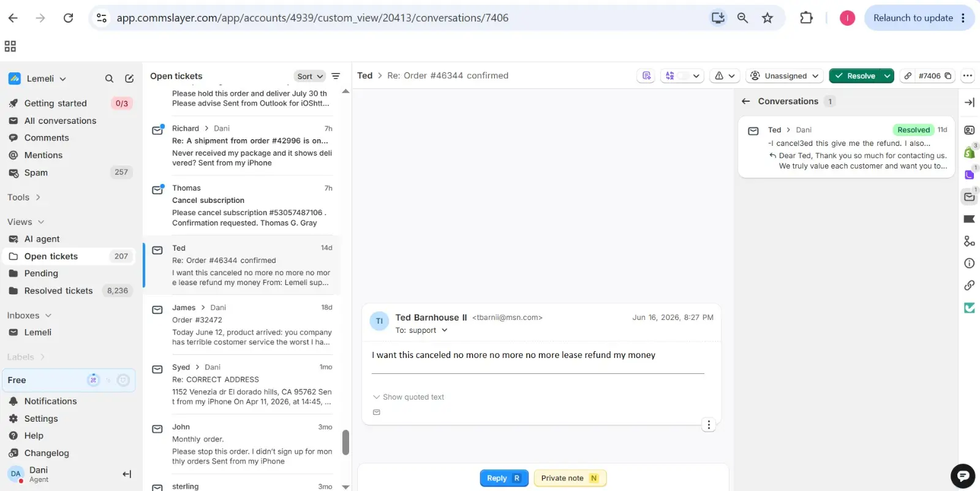
Task: Open the Spam folder
Action: point(69,173)
